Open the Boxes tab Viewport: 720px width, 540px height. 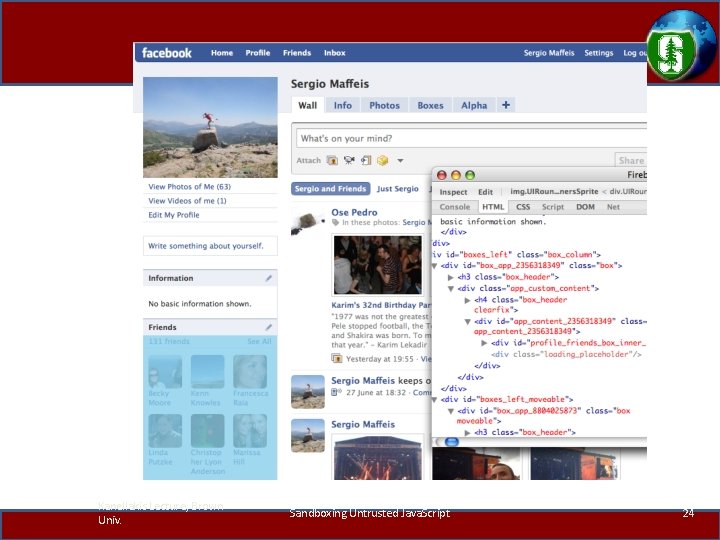(x=430, y=105)
